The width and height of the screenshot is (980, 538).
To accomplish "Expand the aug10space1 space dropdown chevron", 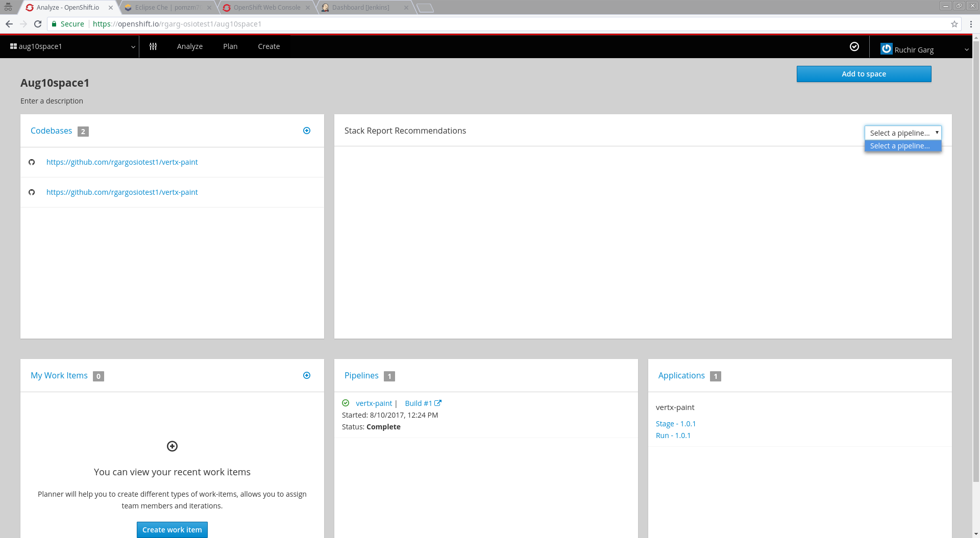I will click(x=133, y=46).
